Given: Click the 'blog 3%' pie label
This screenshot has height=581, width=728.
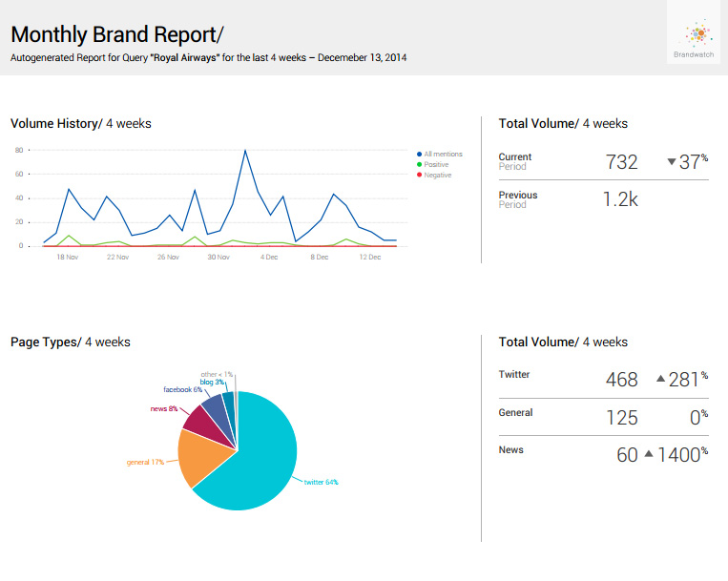Looking at the screenshot, I should [212, 382].
